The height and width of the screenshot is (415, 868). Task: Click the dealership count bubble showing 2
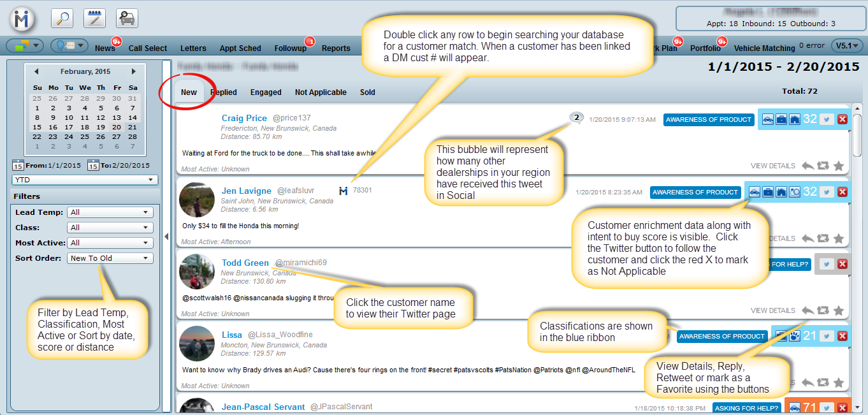point(576,118)
